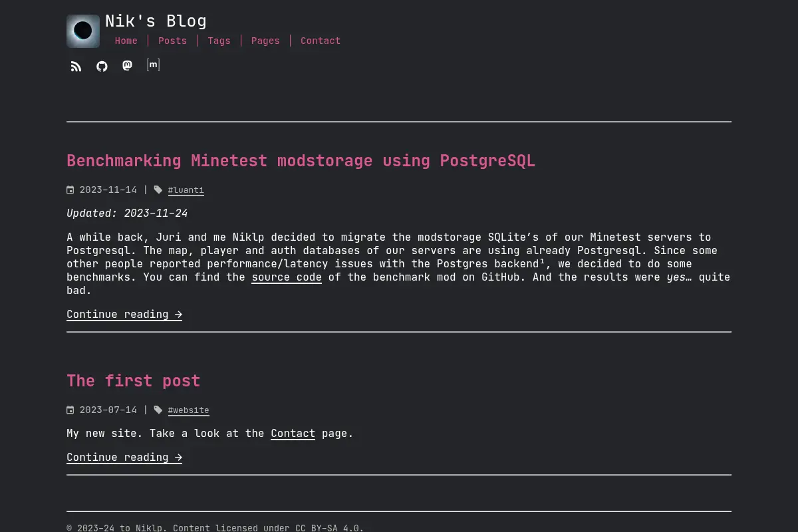Open the GitHub profile icon

click(x=102, y=66)
